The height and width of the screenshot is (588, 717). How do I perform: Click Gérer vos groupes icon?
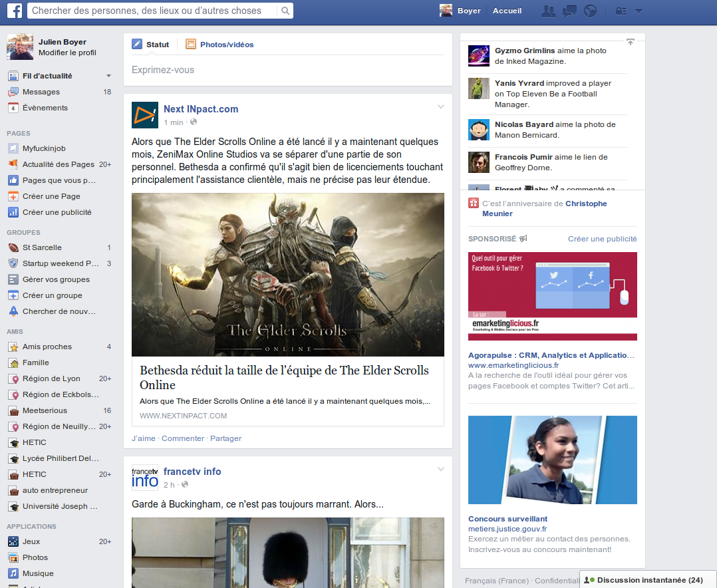click(13, 279)
